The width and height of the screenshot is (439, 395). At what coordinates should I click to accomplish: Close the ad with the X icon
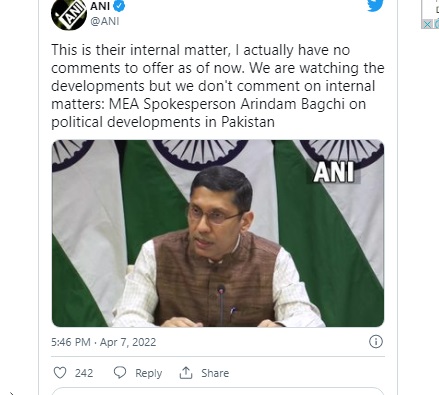(427, 24)
